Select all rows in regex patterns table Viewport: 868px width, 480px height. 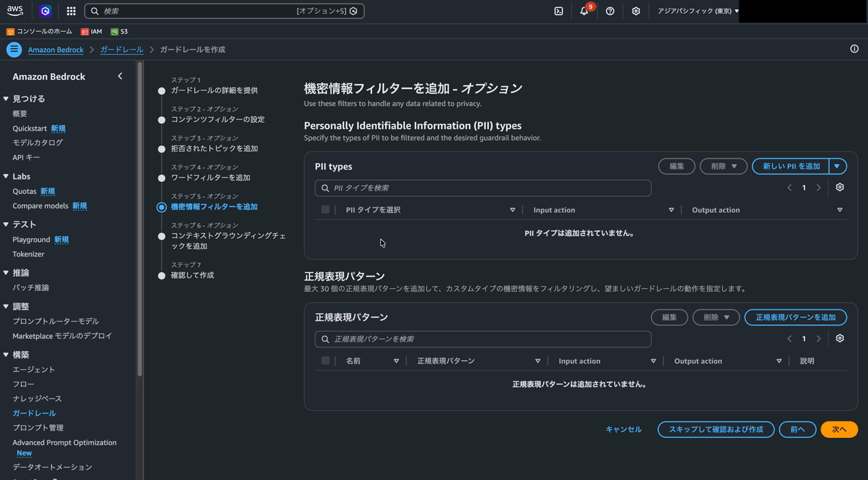[x=325, y=361]
